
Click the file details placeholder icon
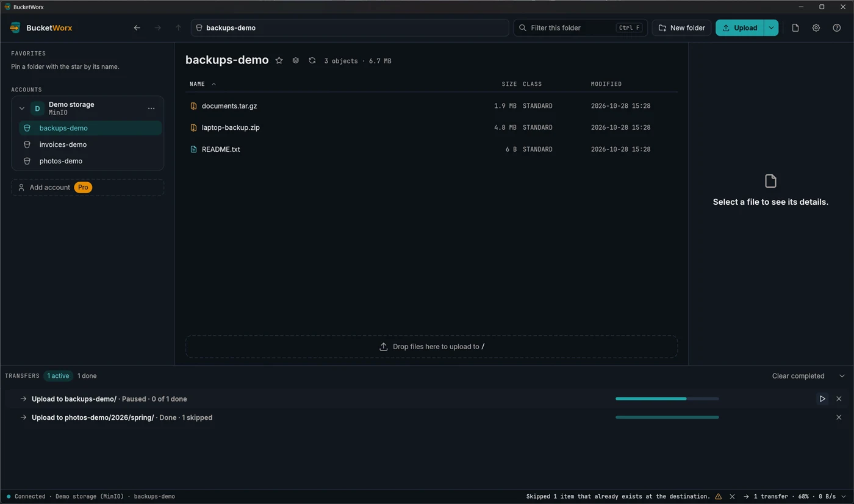click(x=770, y=181)
